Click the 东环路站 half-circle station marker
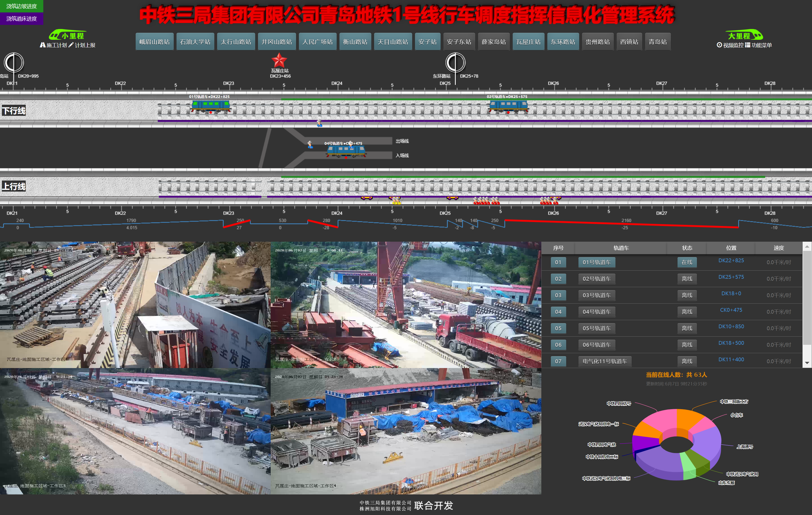The image size is (812, 515). point(455,63)
